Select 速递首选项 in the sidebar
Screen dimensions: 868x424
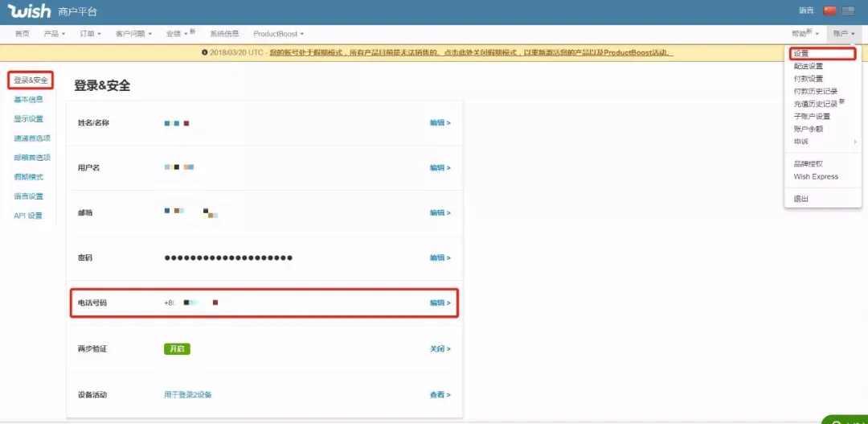[32, 138]
